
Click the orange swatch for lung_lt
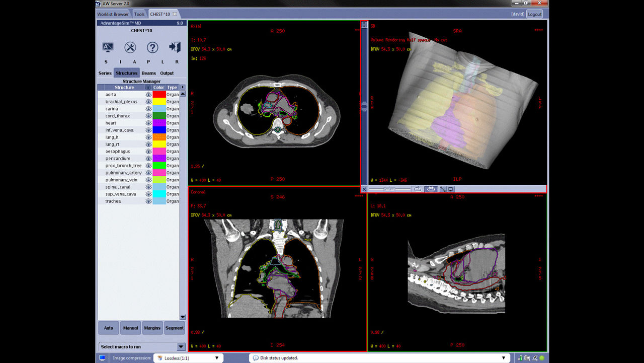click(x=159, y=137)
